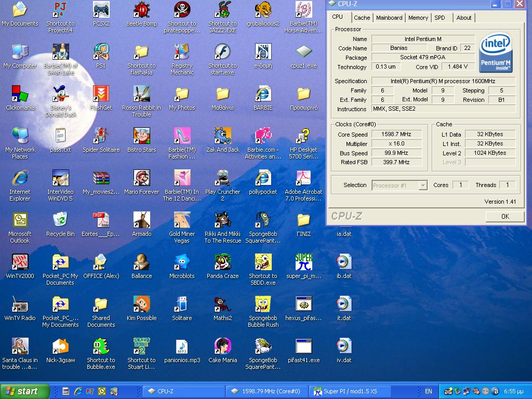Switch to the Memory tab
Image resolution: width=532 pixels, height=399 pixels.
(x=418, y=18)
